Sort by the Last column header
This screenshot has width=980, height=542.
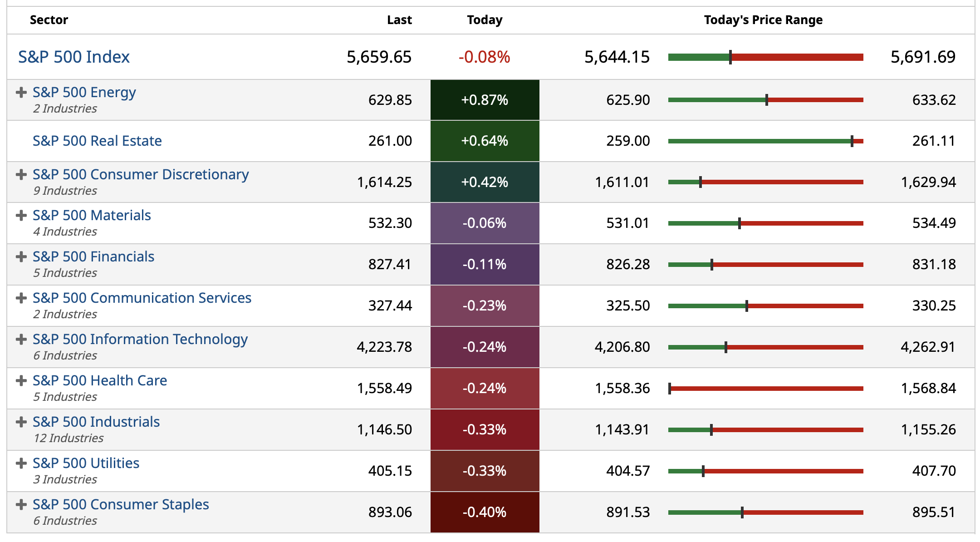399,20
